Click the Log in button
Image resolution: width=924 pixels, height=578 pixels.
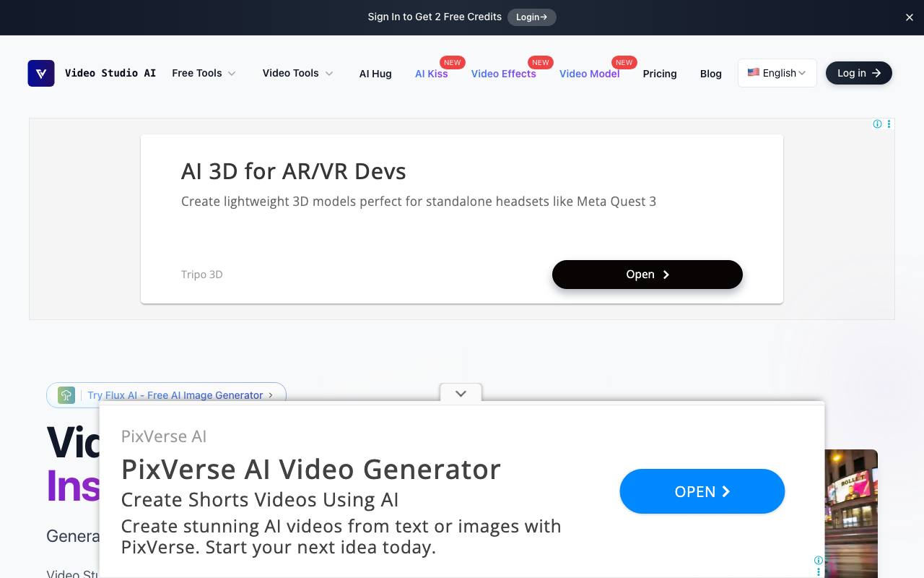pos(858,73)
